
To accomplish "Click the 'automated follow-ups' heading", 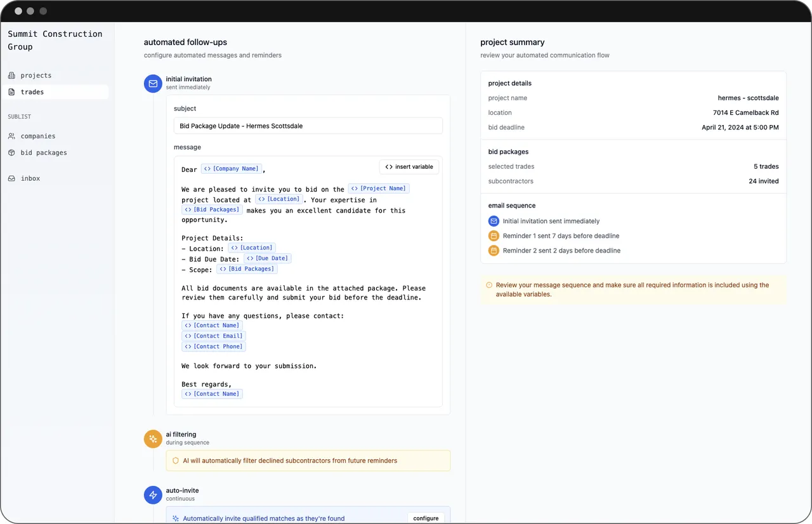I will pyautogui.click(x=185, y=43).
